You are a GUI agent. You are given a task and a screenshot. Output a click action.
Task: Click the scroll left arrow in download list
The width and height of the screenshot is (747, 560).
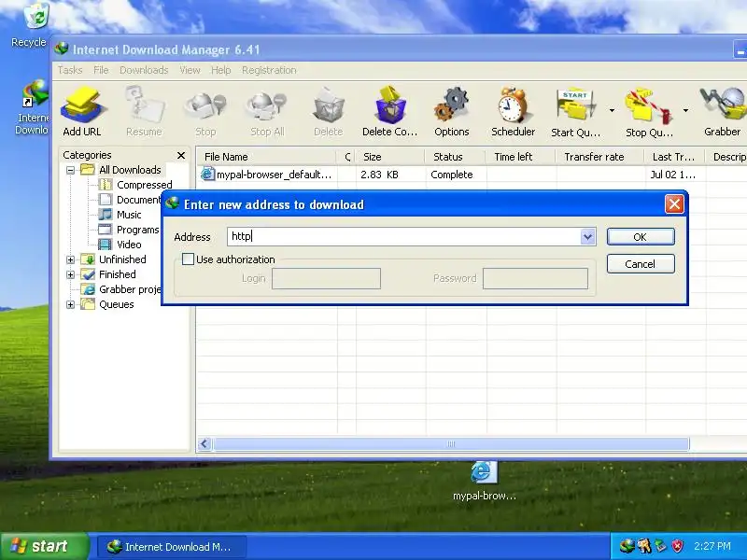click(204, 444)
